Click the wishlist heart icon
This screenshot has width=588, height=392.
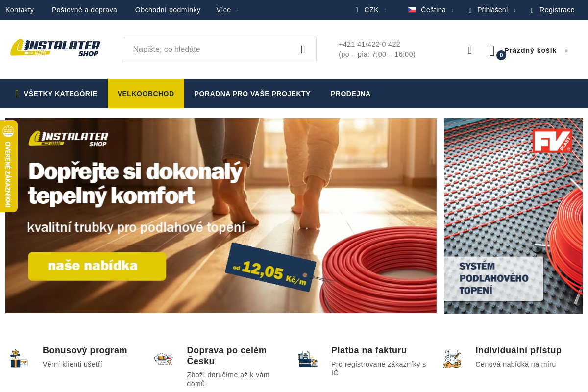(x=469, y=49)
